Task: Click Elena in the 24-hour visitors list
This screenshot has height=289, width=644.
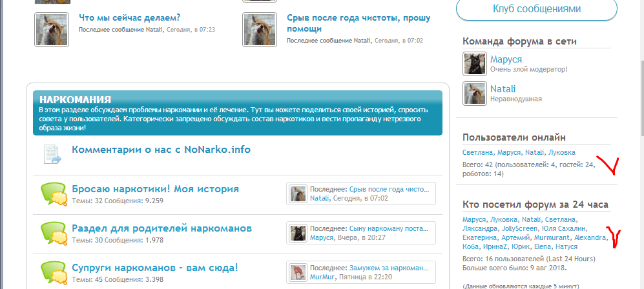Action: pyautogui.click(x=543, y=247)
